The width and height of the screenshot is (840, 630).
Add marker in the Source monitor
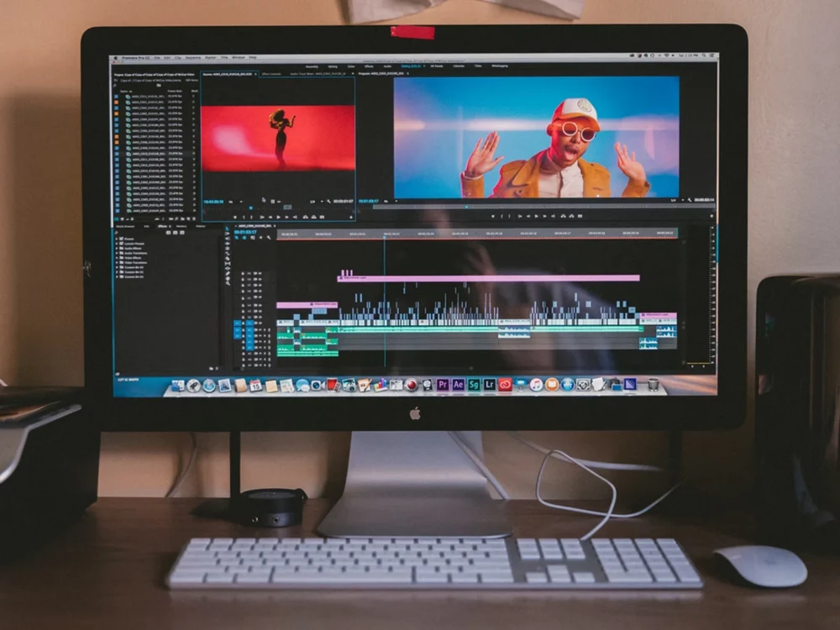235,217
